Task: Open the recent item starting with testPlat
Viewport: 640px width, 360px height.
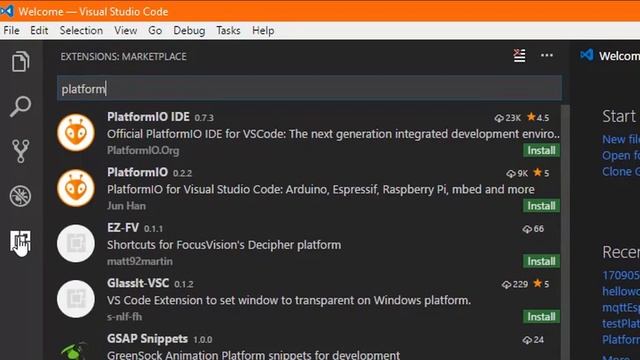Action: [621, 323]
